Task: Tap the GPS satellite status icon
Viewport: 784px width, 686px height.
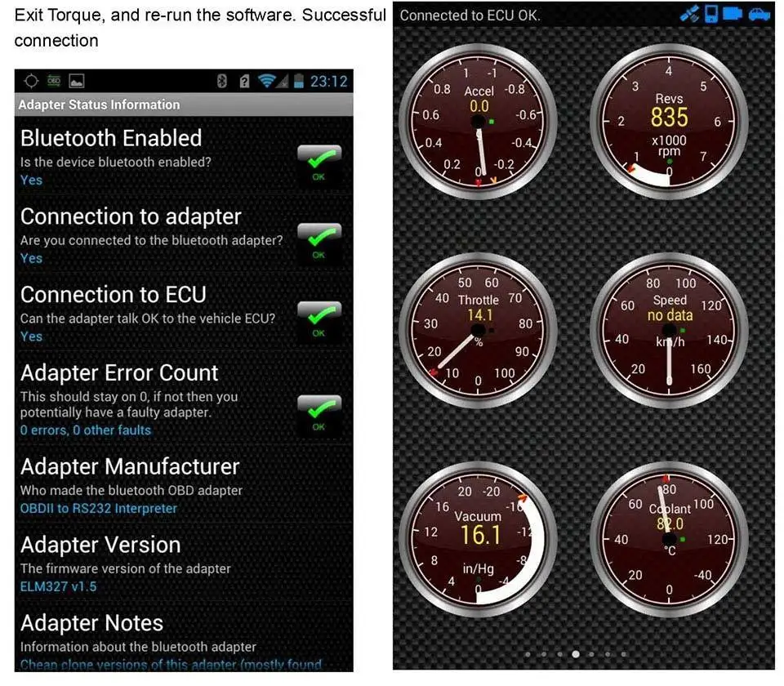Action: 690,12
